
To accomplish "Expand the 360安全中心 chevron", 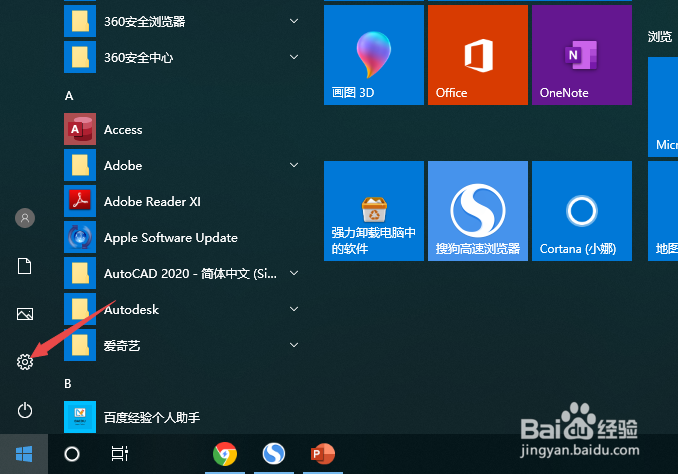I will (294, 57).
